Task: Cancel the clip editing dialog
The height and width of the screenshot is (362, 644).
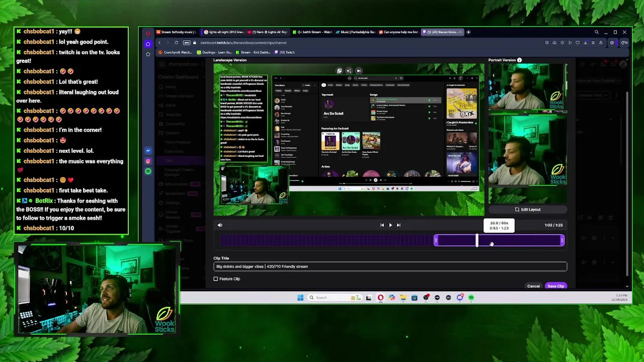Action: click(x=533, y=286)
